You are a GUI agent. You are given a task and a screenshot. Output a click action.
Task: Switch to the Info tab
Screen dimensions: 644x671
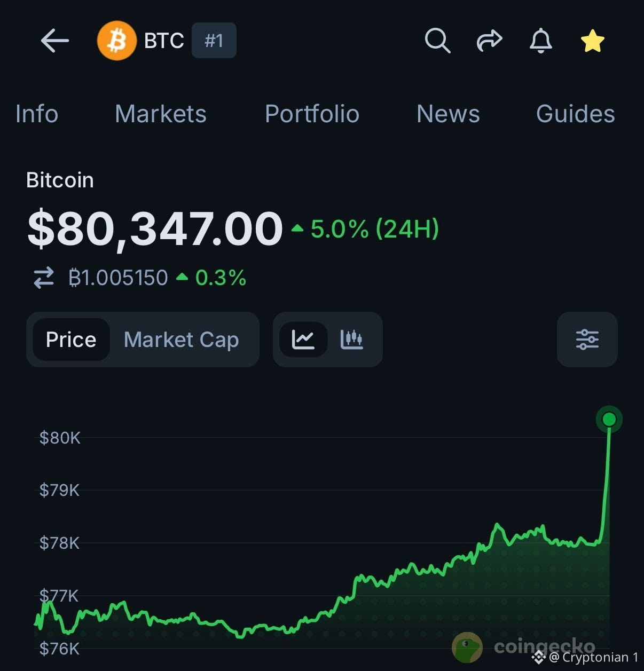click(37, 114)
